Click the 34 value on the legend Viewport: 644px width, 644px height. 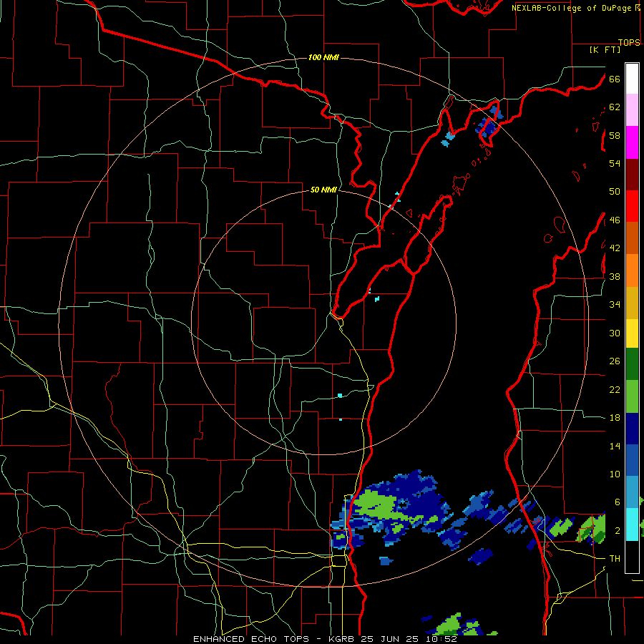[615, 305]
